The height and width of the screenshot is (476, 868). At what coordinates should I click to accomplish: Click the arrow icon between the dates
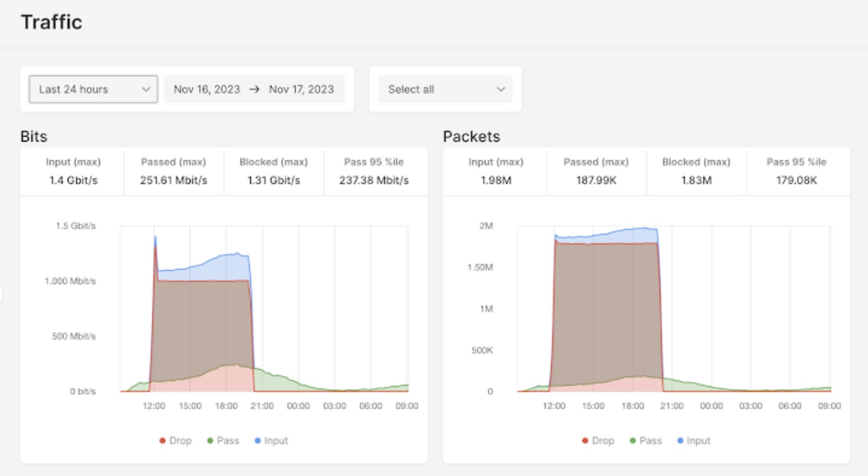254,89
